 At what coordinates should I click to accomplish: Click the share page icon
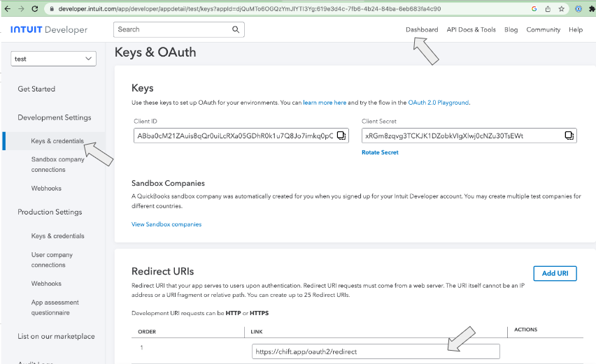(x=548, y=8)
